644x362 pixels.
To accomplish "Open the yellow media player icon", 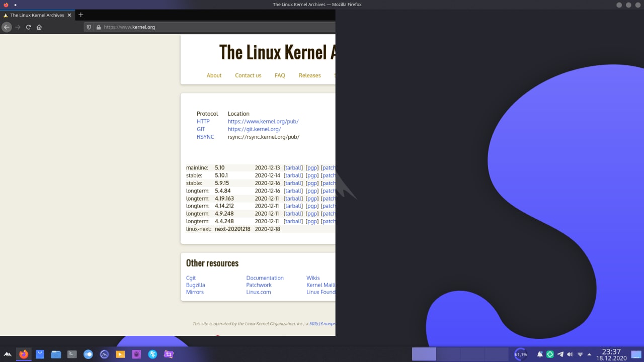I will [x=120, y=354].
